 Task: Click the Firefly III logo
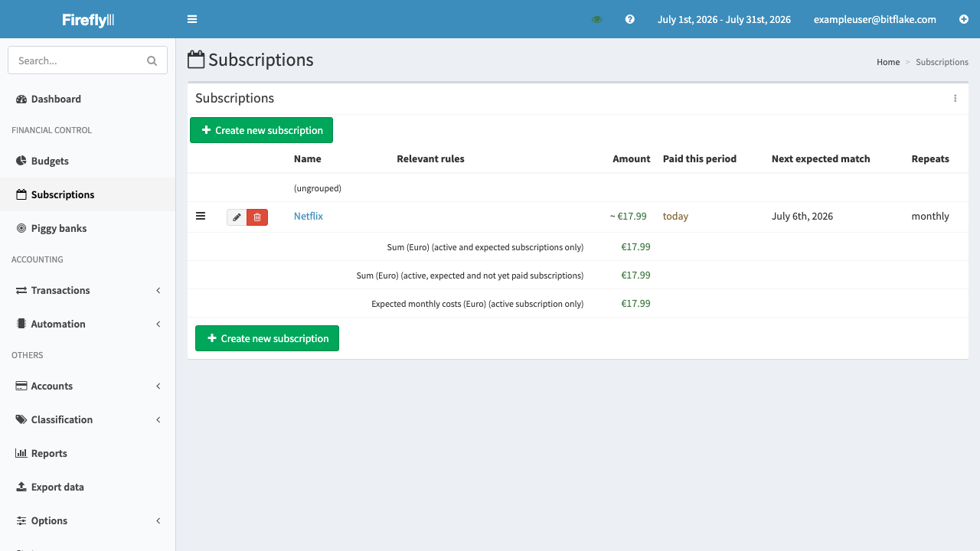click(88, 20)
